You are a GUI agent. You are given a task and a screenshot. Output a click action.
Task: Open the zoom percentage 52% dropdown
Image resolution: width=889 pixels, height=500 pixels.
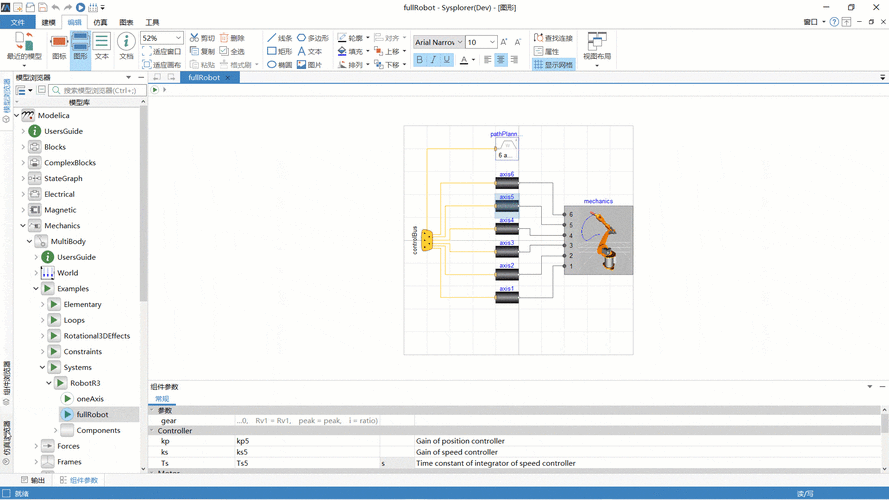click(x=178, y=38)
